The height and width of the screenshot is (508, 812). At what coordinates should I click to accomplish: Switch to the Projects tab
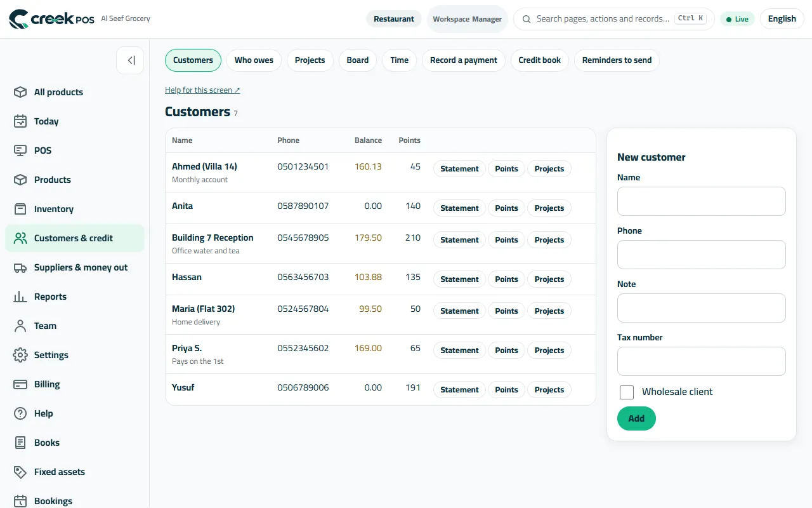click(310, 60)
